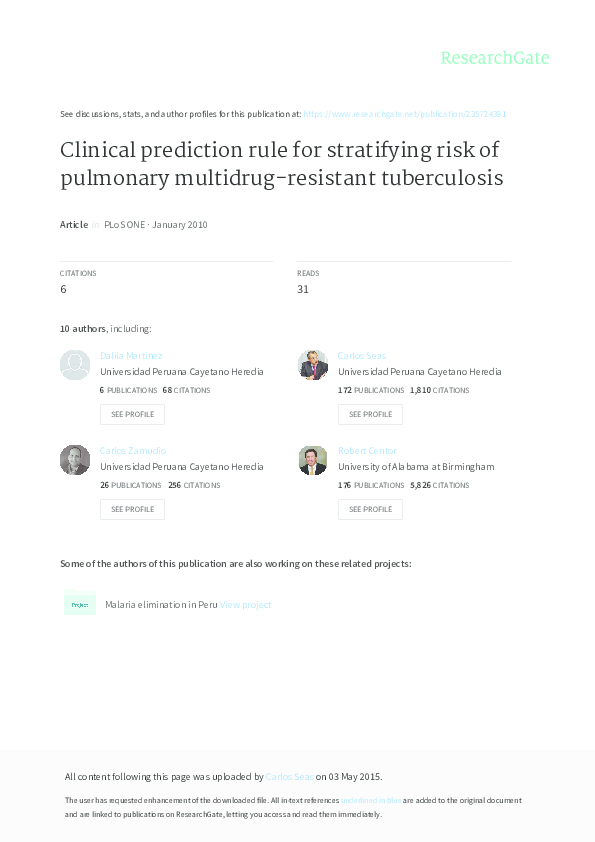Click the article title link
The width and height of the screenshot is (595, 842).
click(281, 164)
